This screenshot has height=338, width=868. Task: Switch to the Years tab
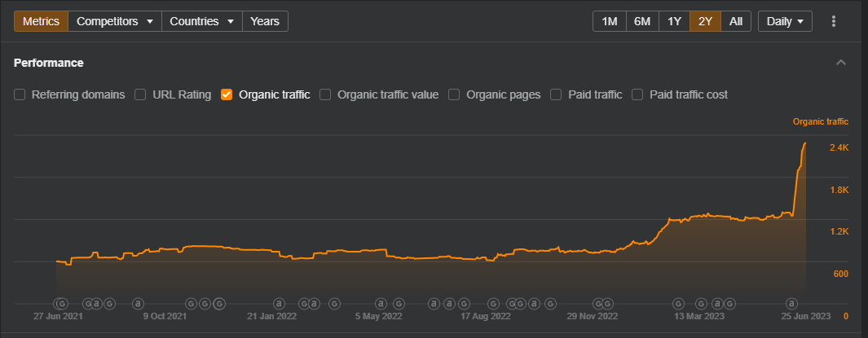point(265,21)
